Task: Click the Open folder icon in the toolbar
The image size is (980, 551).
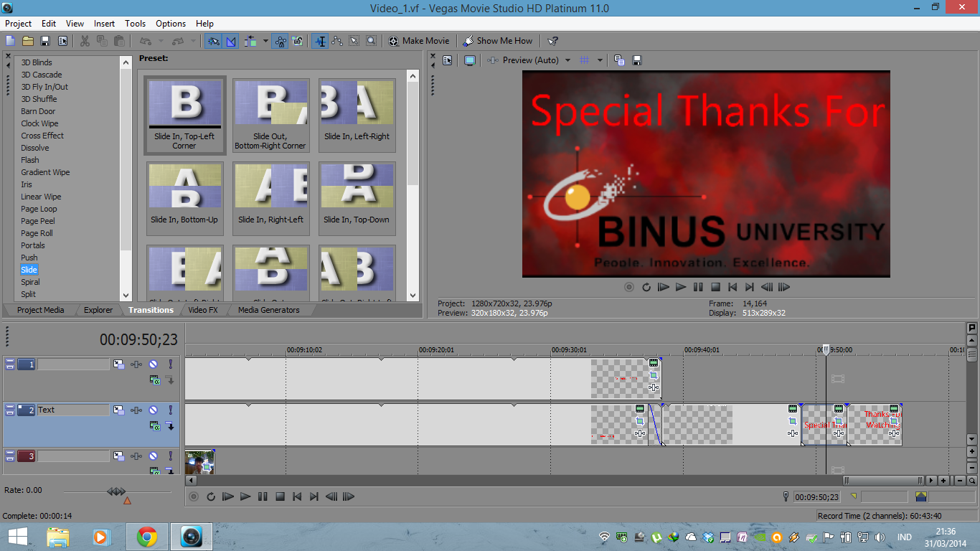Action: (28, 41)
